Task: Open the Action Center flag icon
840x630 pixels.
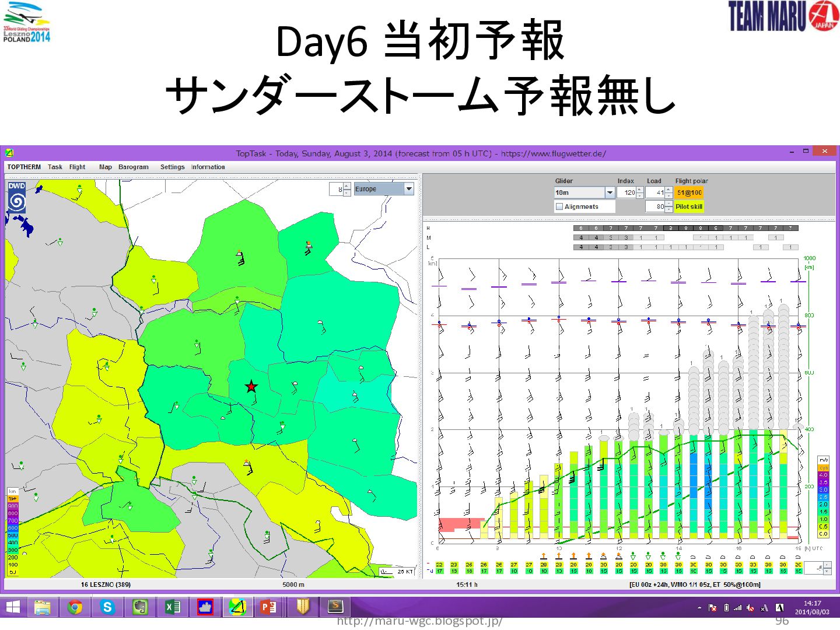Action: coord(712,608)
